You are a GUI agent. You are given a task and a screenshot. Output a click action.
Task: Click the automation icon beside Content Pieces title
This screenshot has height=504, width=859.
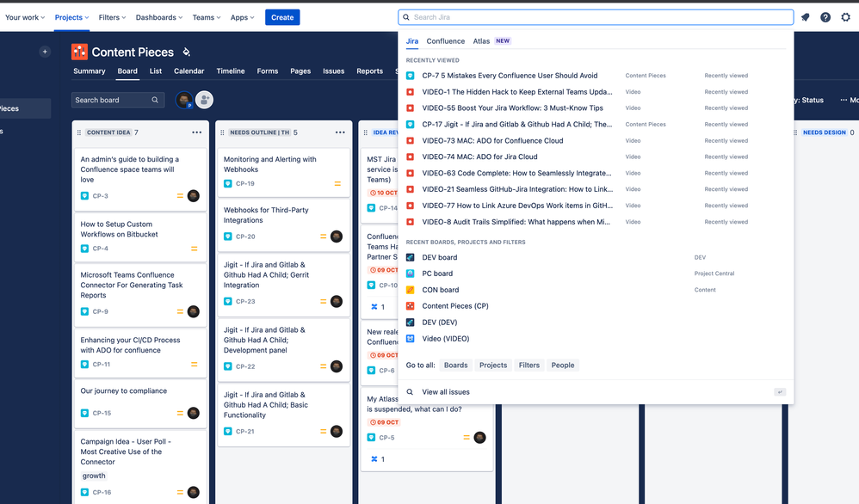coord(186,52)
